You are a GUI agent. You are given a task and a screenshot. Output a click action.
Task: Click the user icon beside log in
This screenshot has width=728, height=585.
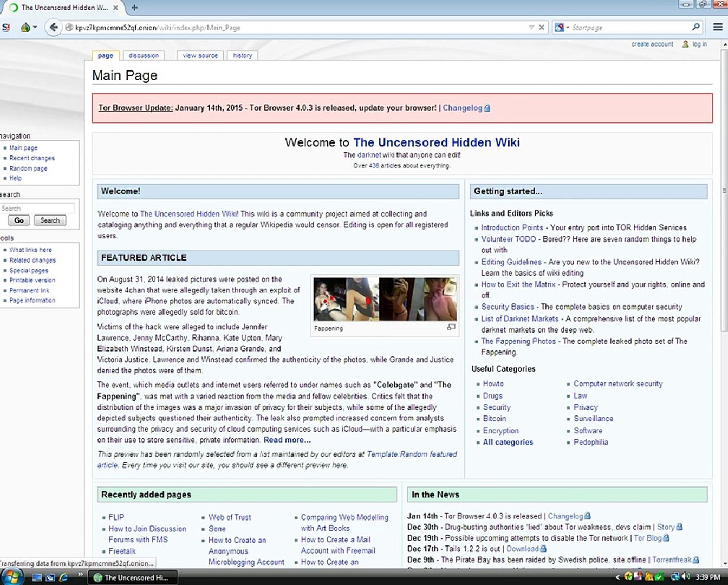(x=685, y=44)
